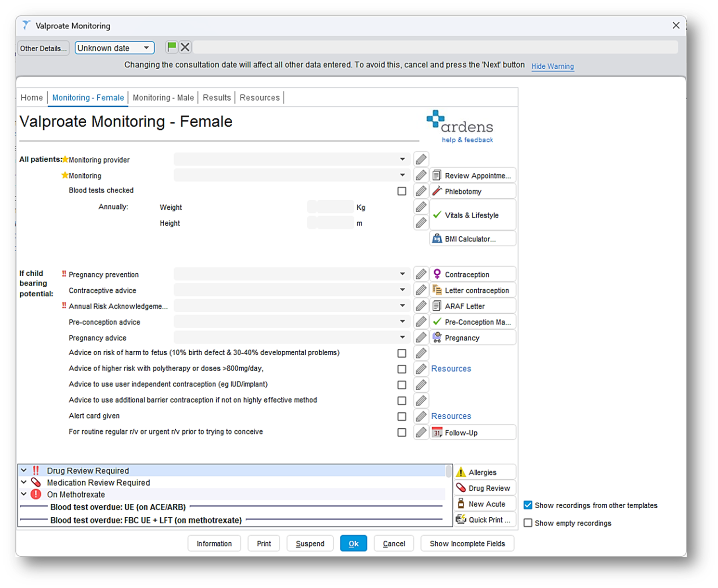
Task: Click the green flag icon in the toolbar
Action: click(x=171, y=47)
